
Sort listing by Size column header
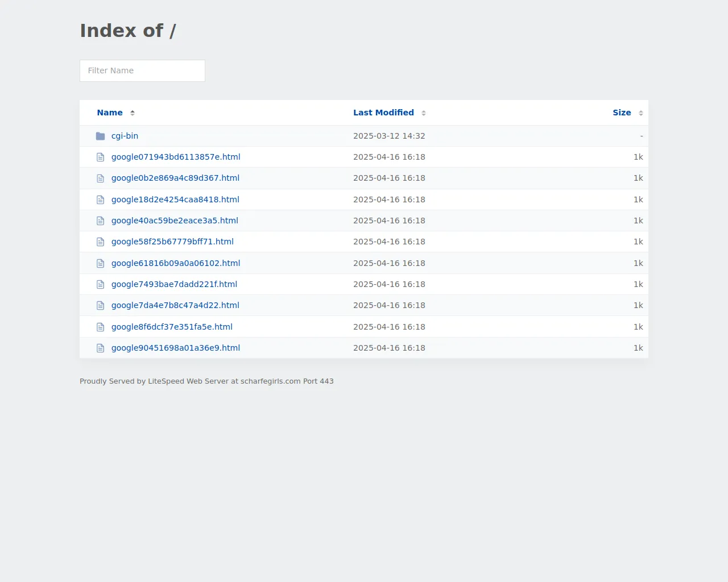(622, 113)
